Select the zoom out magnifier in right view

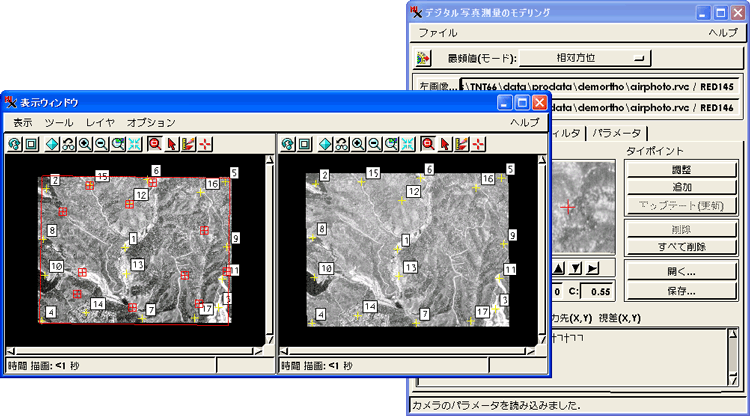point(375,144)
